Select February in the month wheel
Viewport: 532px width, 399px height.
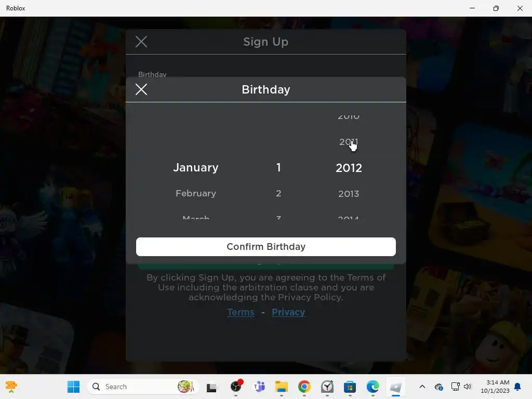[196, 193]
